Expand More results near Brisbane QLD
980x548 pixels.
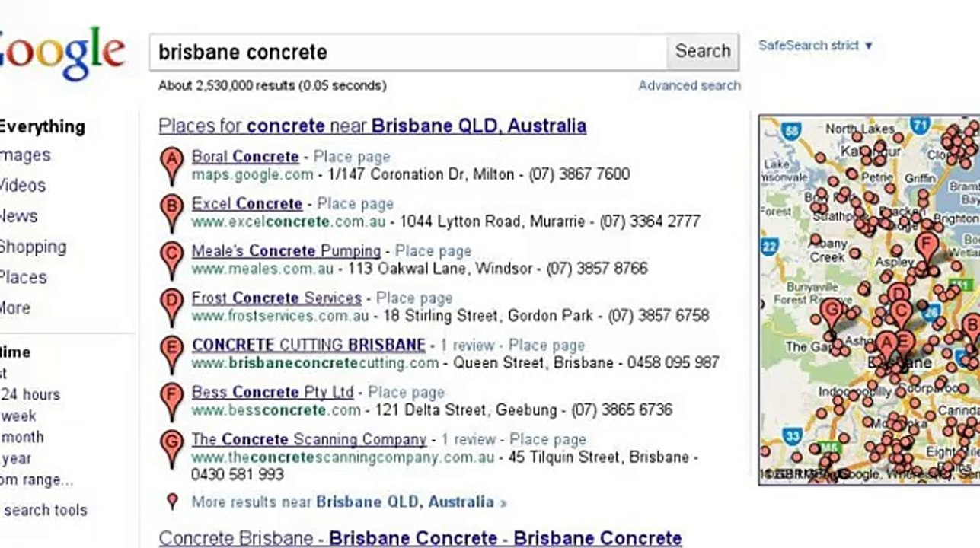pos(349,502)
